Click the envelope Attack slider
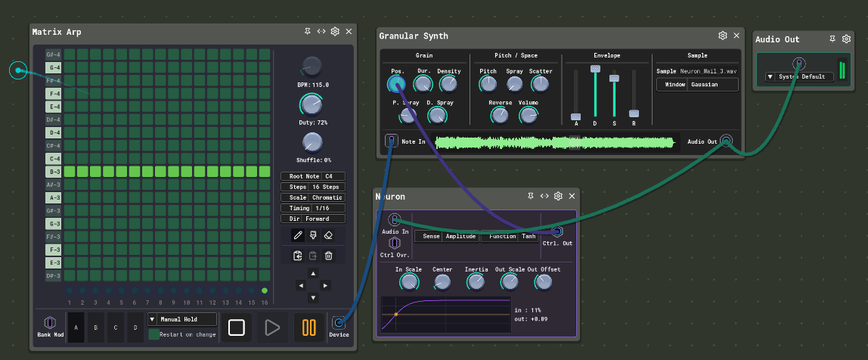The image size is (868, 360). point(575,95)
